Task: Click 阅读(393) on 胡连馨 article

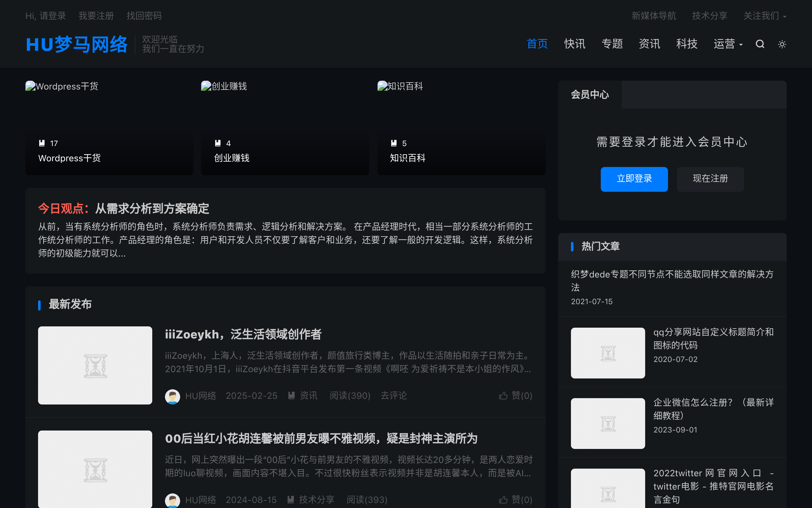Action: (367, 500)
